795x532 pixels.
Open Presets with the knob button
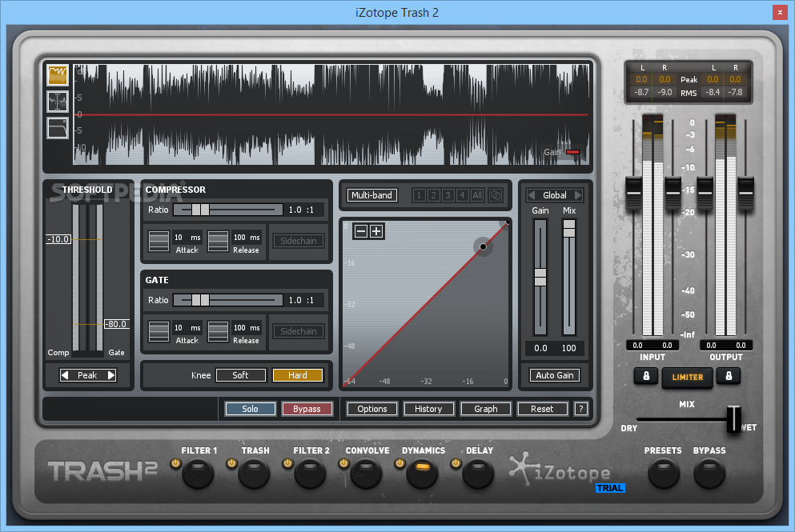point(663,474)
